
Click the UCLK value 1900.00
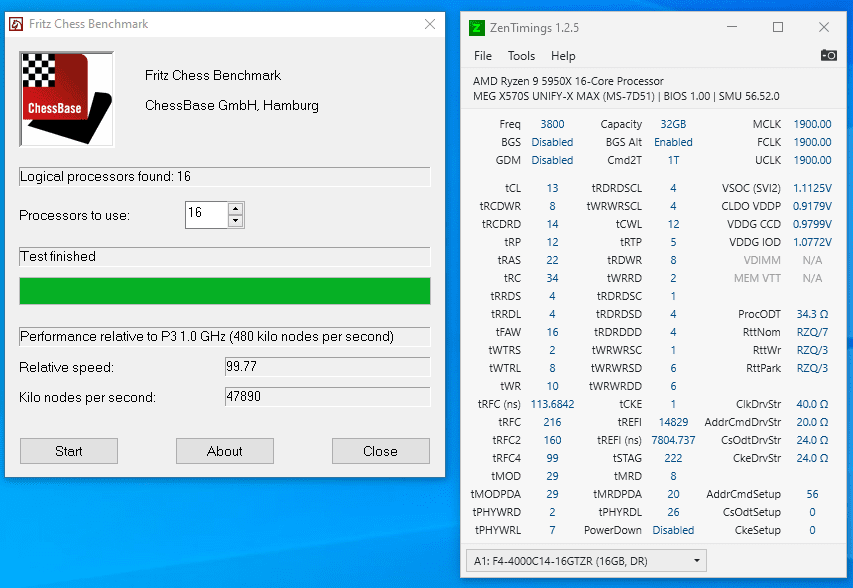click(812, 160)
